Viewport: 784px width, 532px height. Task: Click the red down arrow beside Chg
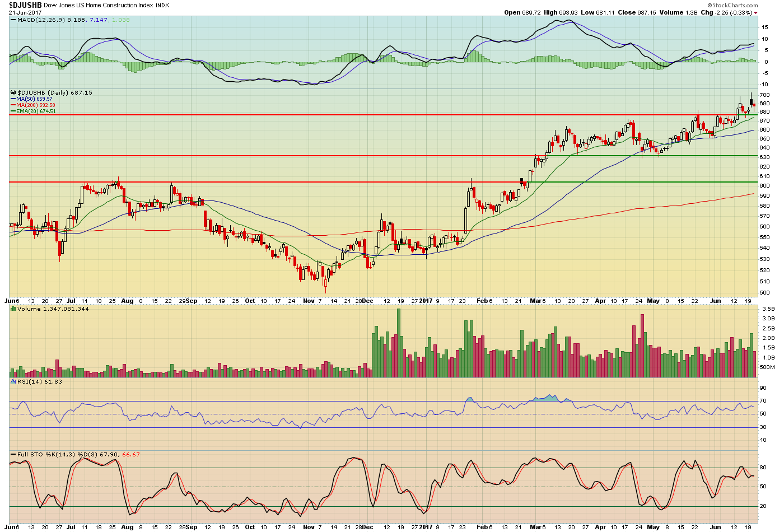pyautogui.click(x=755, y=13)
